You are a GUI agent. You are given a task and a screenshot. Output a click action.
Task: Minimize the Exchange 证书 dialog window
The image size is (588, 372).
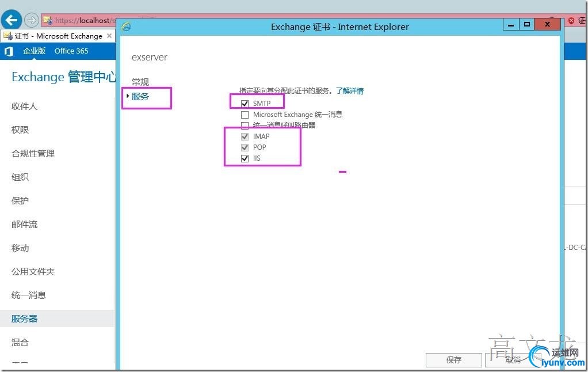tap(511, 25)
